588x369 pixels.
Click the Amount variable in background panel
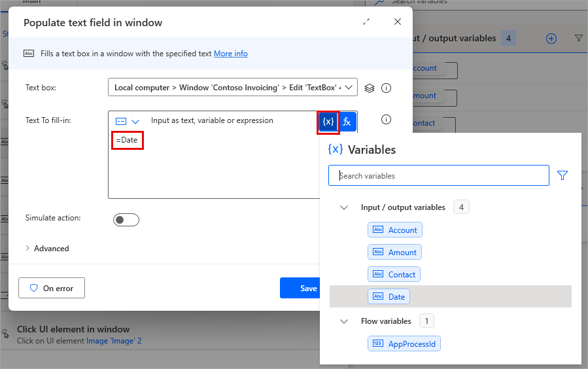point(425,96)
